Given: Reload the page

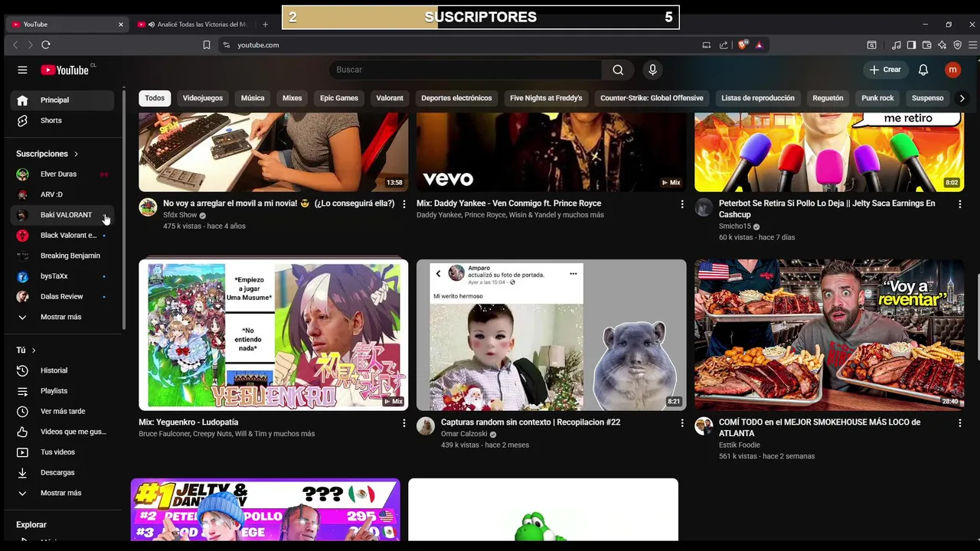Looking at the screenshot, I should click(46, 45).
